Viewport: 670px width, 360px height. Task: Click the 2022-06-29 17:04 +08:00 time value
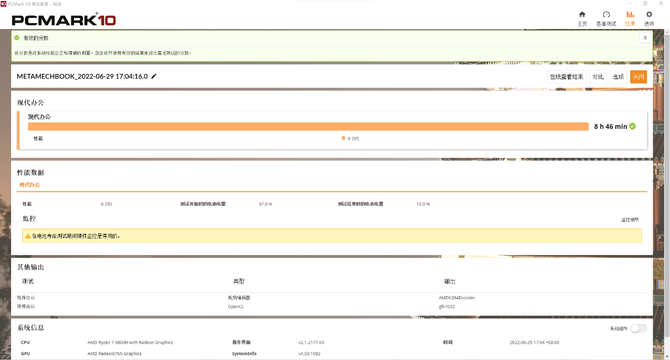click(534, 342)
